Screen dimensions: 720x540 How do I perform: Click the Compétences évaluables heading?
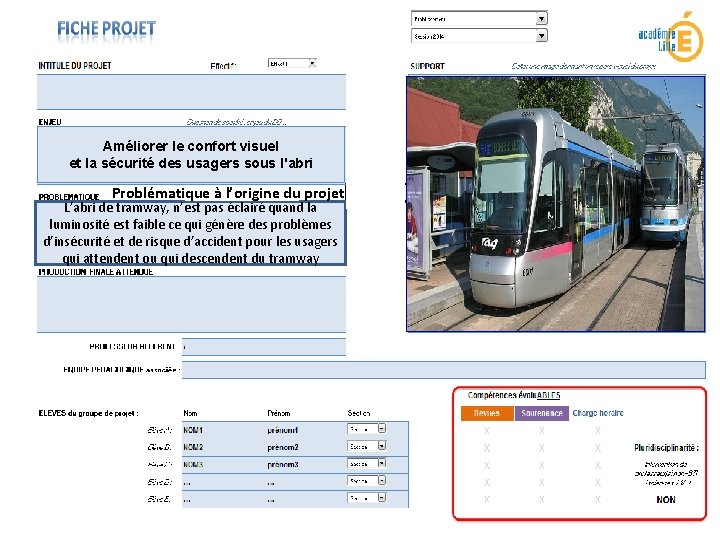[514, 395]
